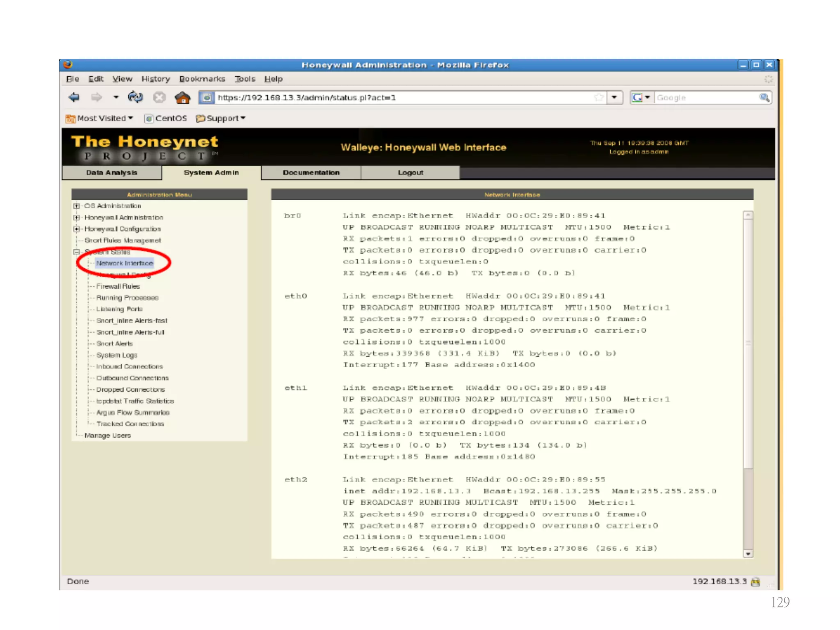
Task: Click the Home icon in toolbar
Action: coord(182,98)
